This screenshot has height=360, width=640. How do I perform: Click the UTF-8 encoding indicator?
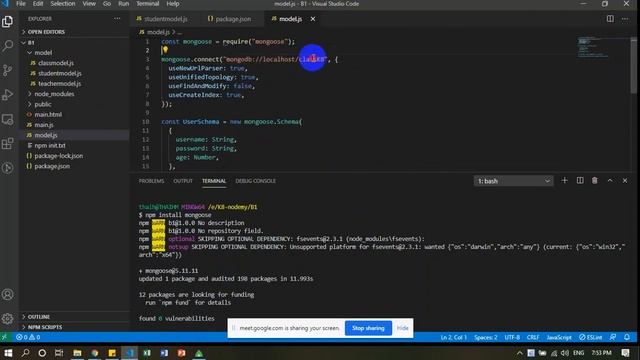pos(512,337)
